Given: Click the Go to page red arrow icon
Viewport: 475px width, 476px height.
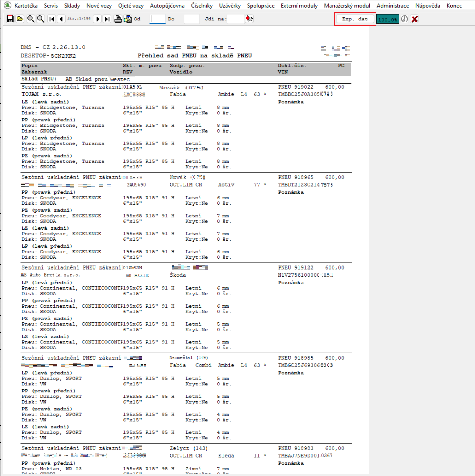Looking at the screenshot, I should [249, 19].
